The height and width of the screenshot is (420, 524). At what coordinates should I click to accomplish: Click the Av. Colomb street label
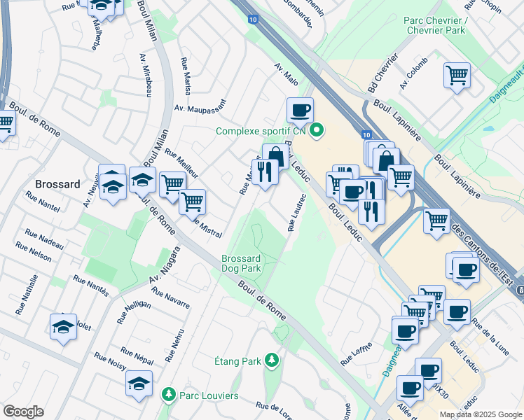(x=413, y=73)
